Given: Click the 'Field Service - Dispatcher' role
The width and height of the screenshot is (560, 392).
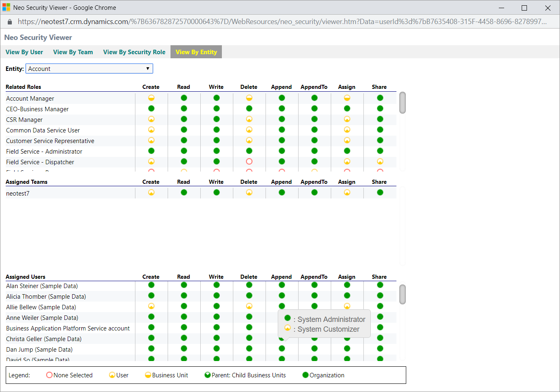Looking at the screenshot, I should coord(40,162).
